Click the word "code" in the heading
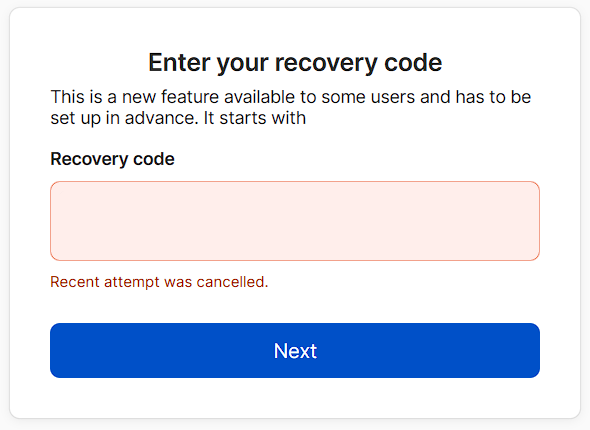 (413, 62)
